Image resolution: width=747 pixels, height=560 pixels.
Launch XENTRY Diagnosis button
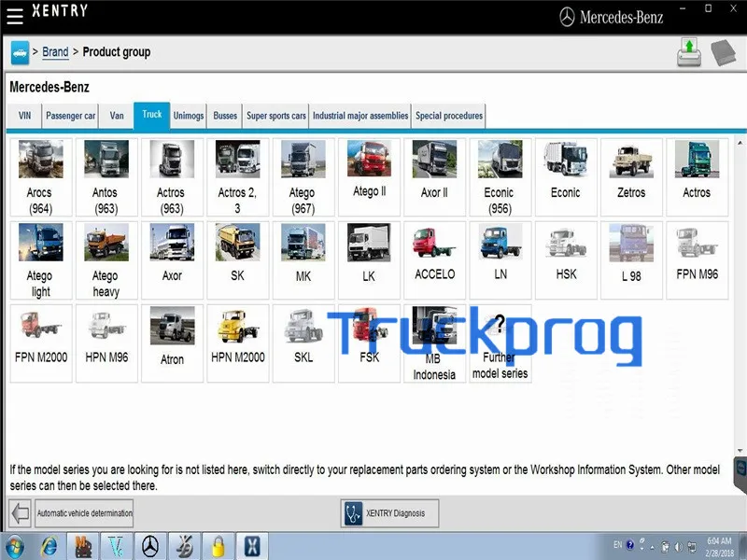pyautogui.click(x=389, y=513)
